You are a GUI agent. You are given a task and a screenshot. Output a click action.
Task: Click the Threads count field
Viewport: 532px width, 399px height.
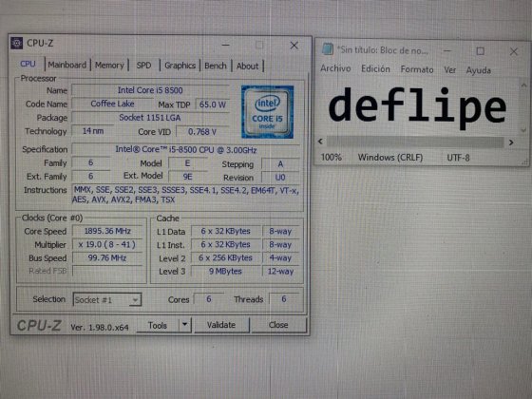coord(284,299)
